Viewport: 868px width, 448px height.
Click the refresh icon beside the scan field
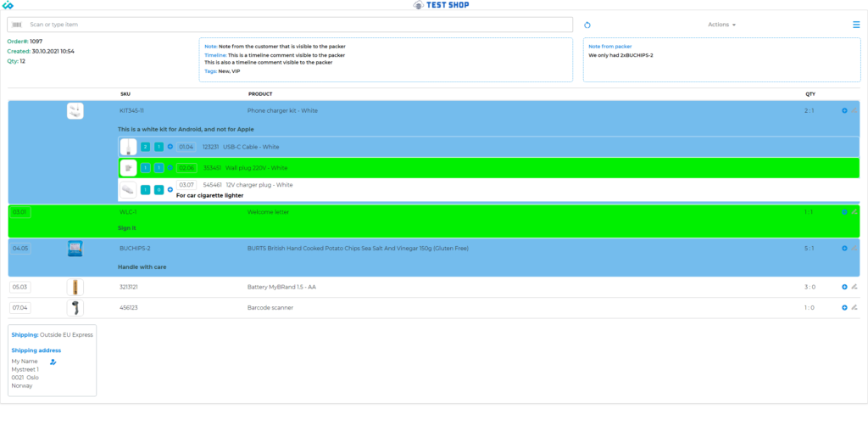pyautogui.click(x=587, y=25)
